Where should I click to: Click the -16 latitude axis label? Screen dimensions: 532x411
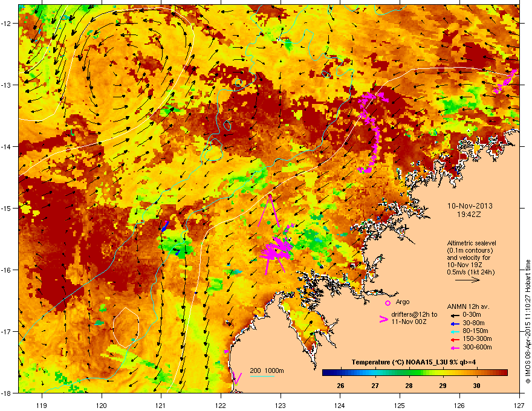point(6,270)
